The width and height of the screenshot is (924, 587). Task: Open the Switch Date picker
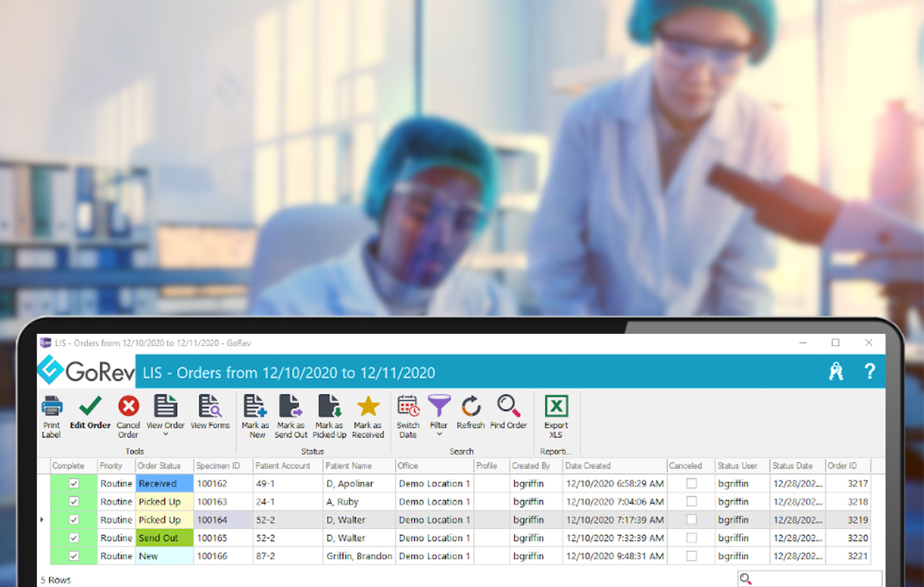tap(408, 407)
